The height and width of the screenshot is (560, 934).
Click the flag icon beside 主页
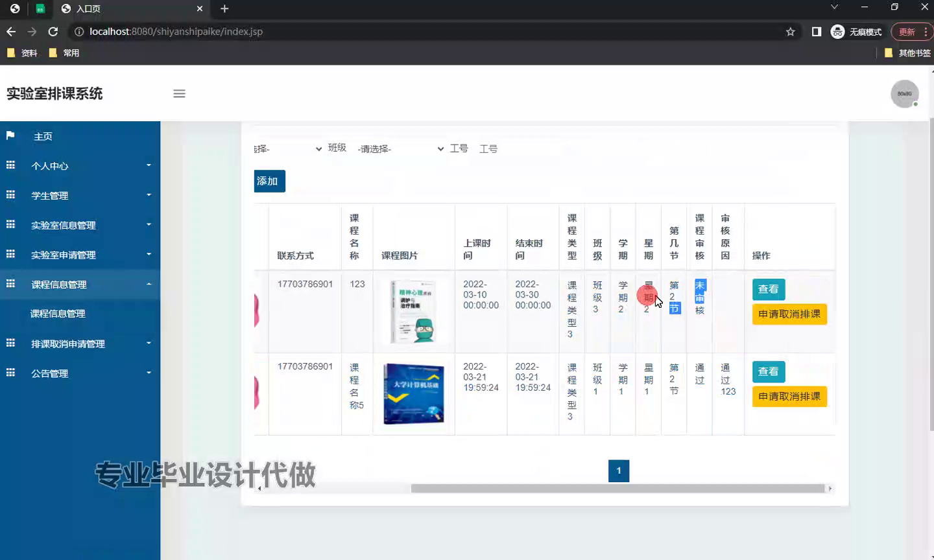(10, 135)
